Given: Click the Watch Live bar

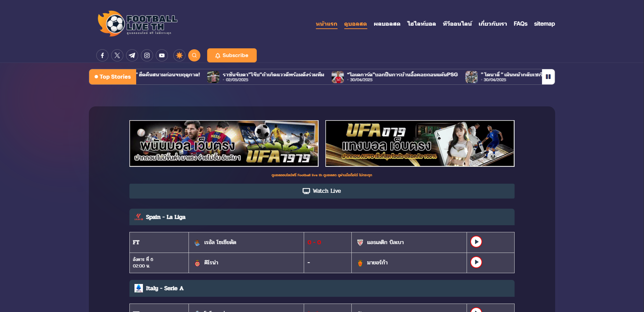Looking at the screenshot, I should tap(322, 191).
